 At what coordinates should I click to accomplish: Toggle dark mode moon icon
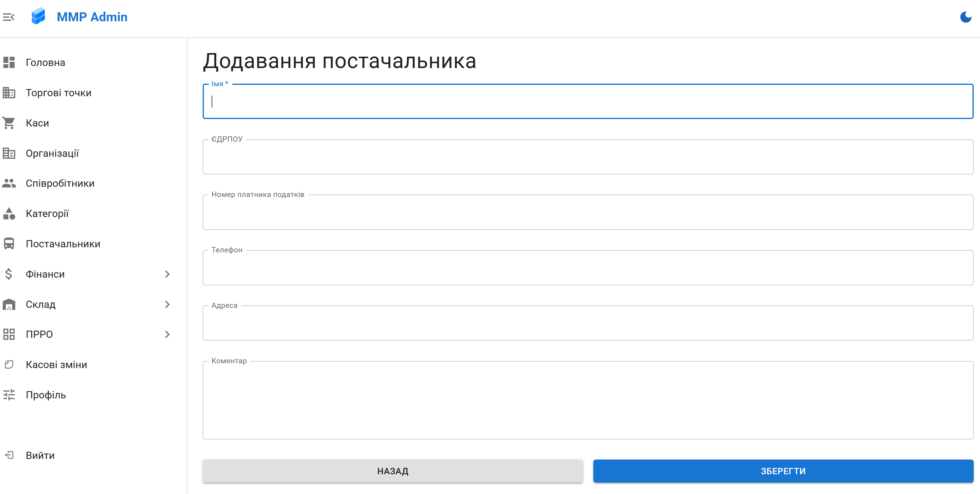[965, 17]
